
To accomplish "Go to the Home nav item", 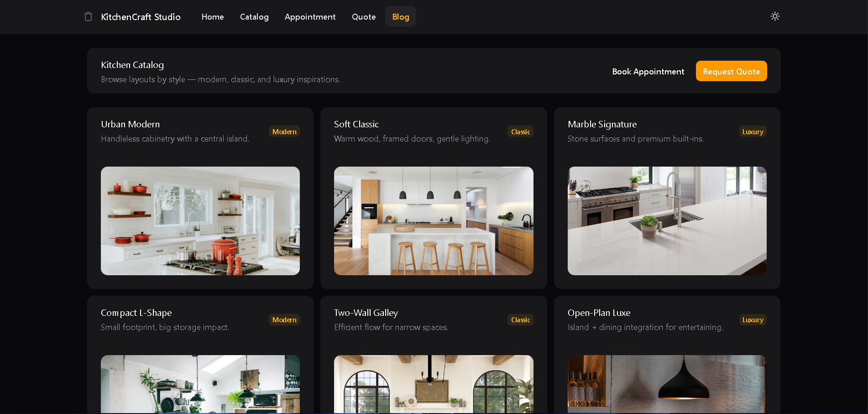I will click(x=213, y=17).
